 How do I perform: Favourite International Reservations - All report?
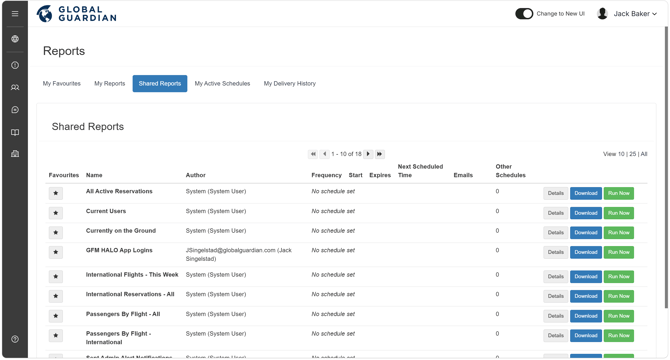[x=56, y=296]
